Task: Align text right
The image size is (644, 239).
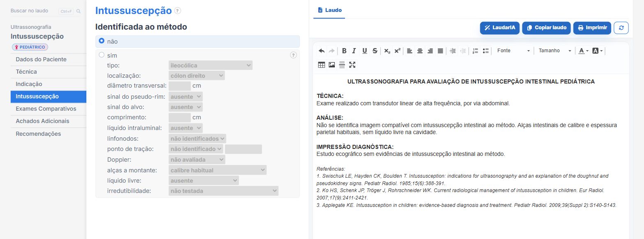Action: (x=430, y=51)
